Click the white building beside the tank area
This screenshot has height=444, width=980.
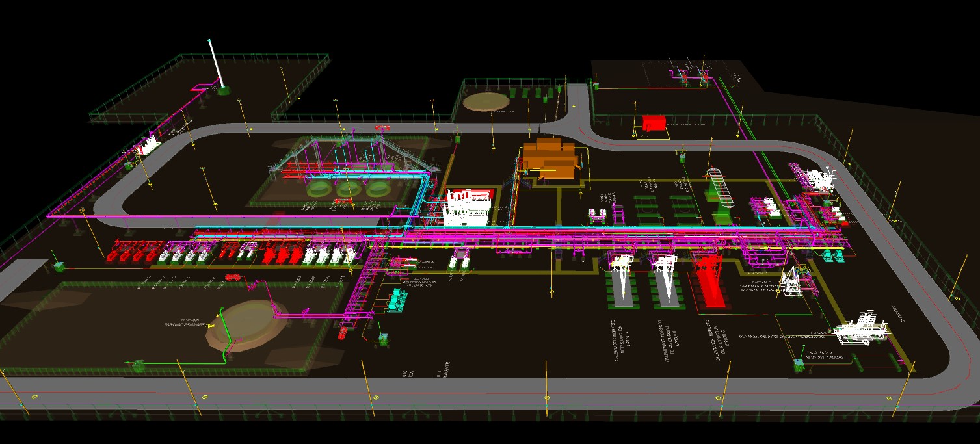tap(467, 207)
